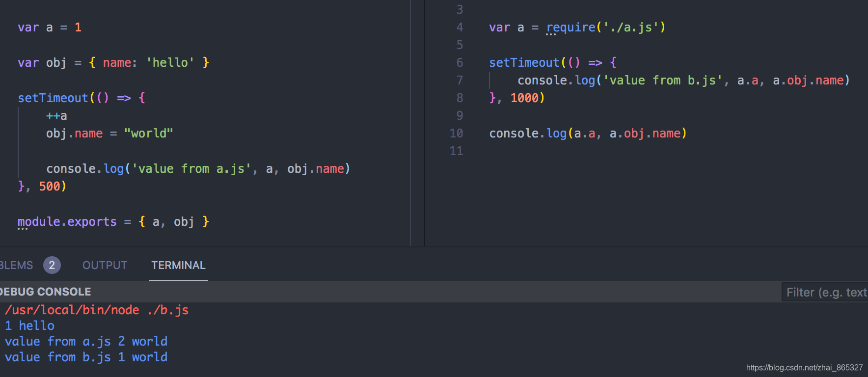Click console.log(a.a, a.obj.name) on line 10
The height and width of the screenshot is (377, 868).
[588, 134]
